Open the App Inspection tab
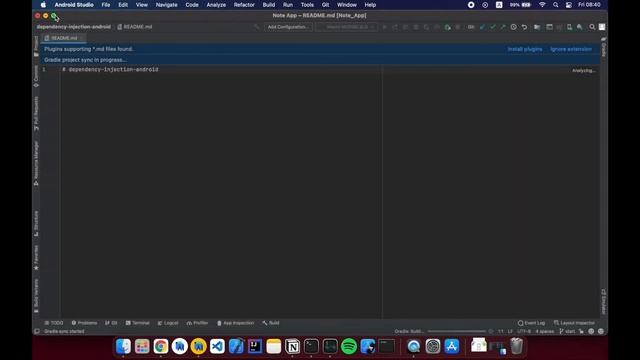The width and height of the screenshot is (640, 360). coord(236,323)
